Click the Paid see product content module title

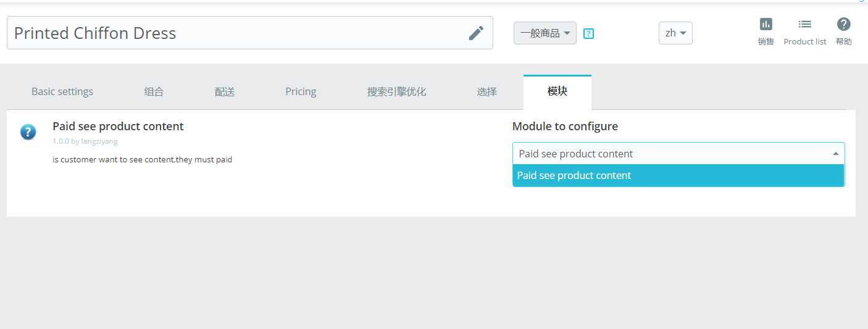pos(118,126)
